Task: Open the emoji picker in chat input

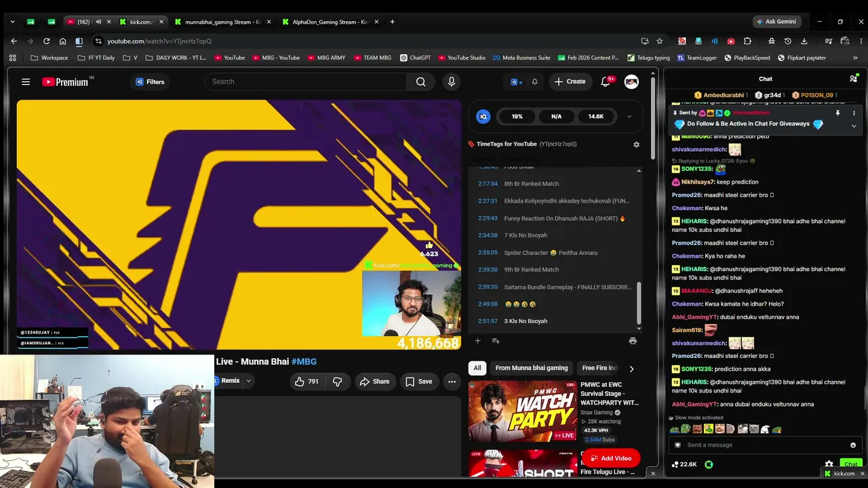Action: point(853,445)
